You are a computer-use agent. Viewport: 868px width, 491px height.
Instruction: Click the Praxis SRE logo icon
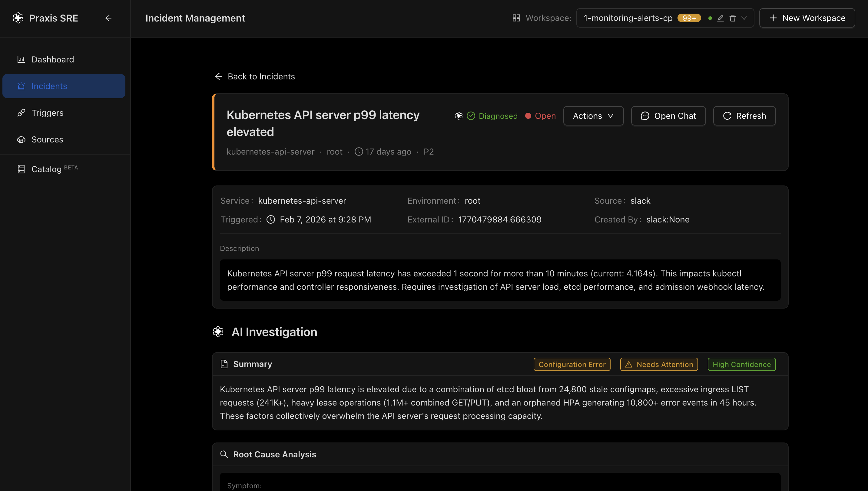(18, 18)
